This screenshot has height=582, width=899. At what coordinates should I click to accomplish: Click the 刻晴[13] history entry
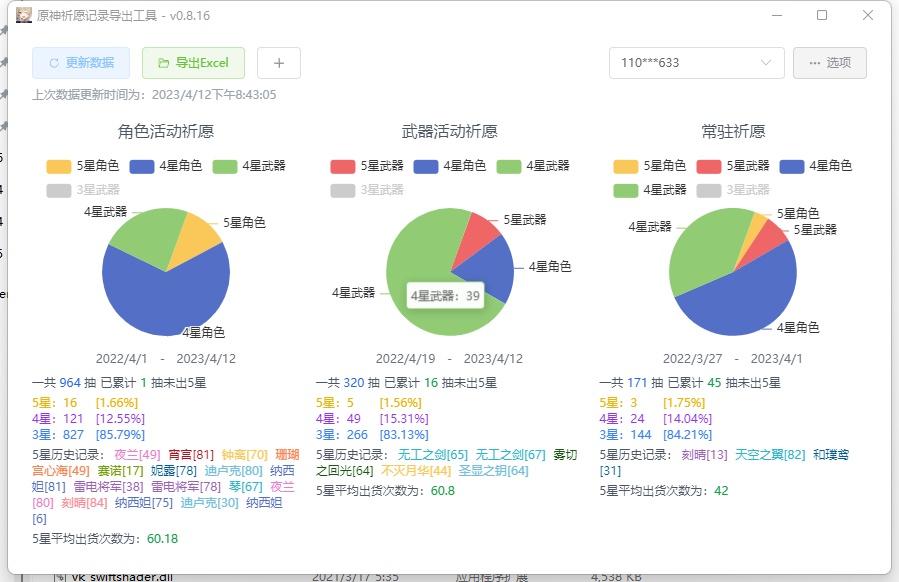point(704,455)
